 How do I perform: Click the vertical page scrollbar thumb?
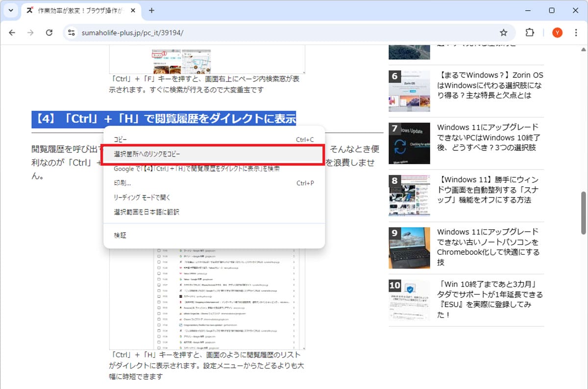(x=583, y=213)
